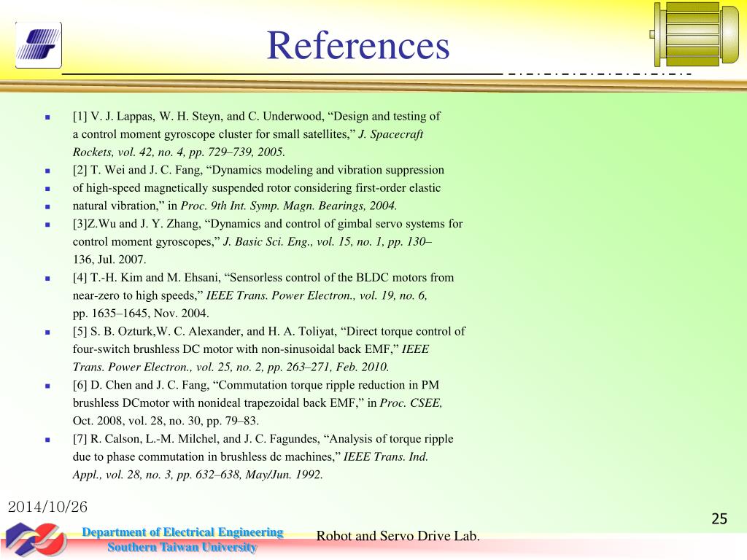Click reference [1] V. J. Lappas line
The width and height of the screenshot is (747, 560).
(256, 117)
